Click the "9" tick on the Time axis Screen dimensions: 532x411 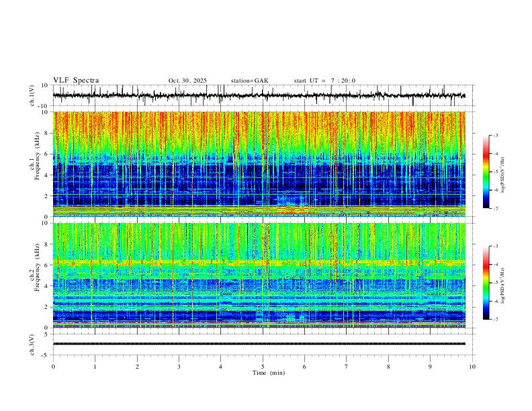[x=430, y=367]
